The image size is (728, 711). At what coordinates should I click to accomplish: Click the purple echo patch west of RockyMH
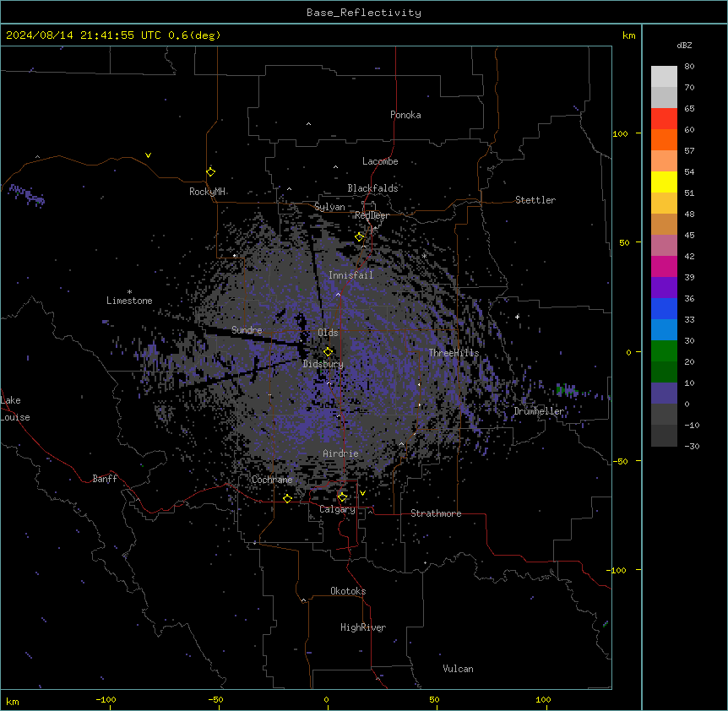click(27, 194)
